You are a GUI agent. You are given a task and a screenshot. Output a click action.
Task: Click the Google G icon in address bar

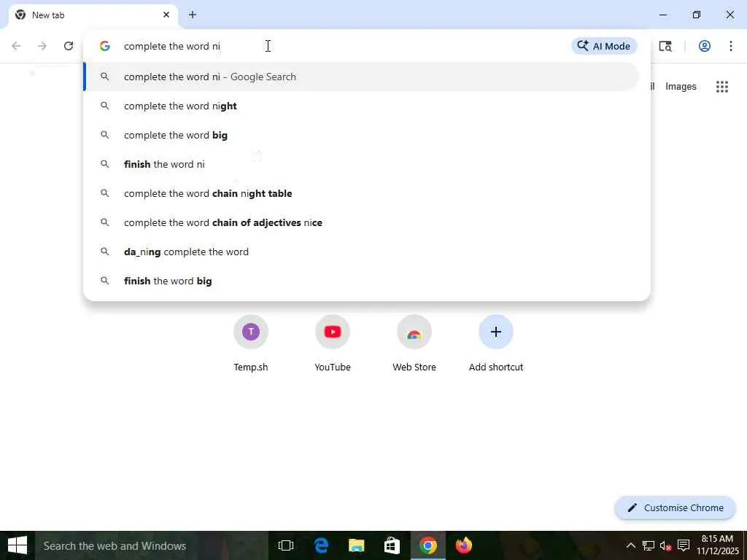105,46
